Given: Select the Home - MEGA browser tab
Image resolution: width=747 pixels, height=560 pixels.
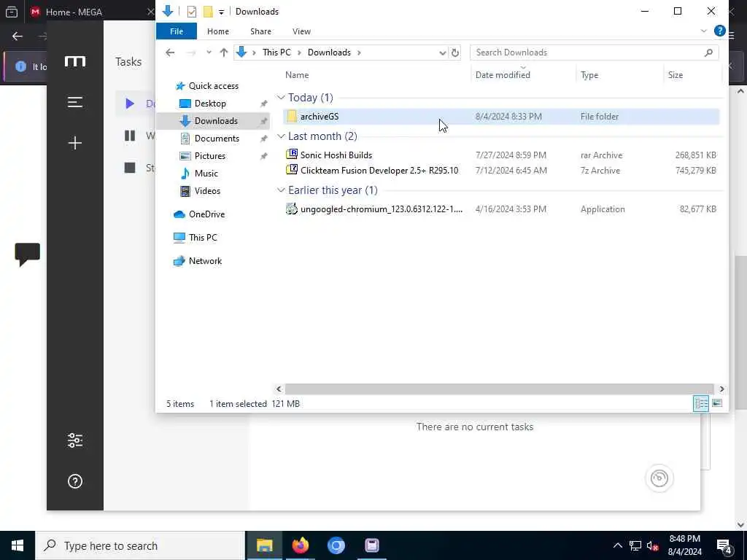Looking at the screenshot, I should pyautogui.click(x=90, y=12).
